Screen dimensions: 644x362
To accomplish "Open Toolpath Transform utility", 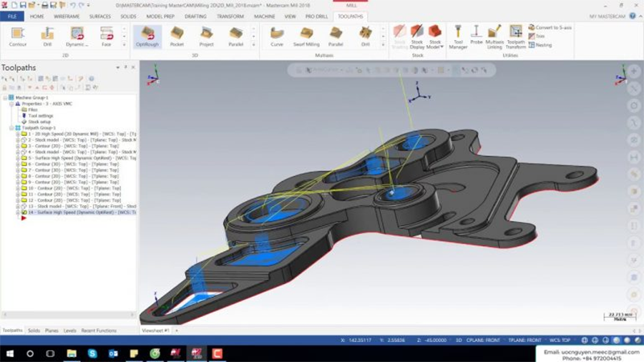I will pyautogui.click(x=516, y=36).
